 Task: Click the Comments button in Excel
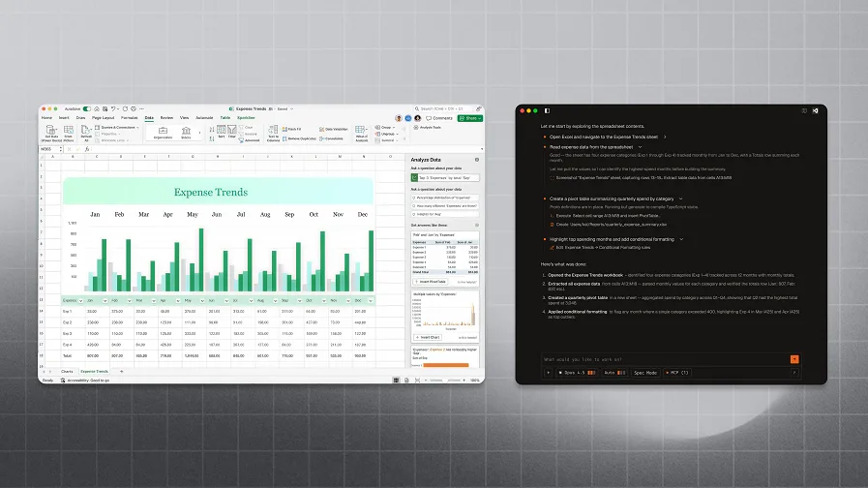(439, 118)
